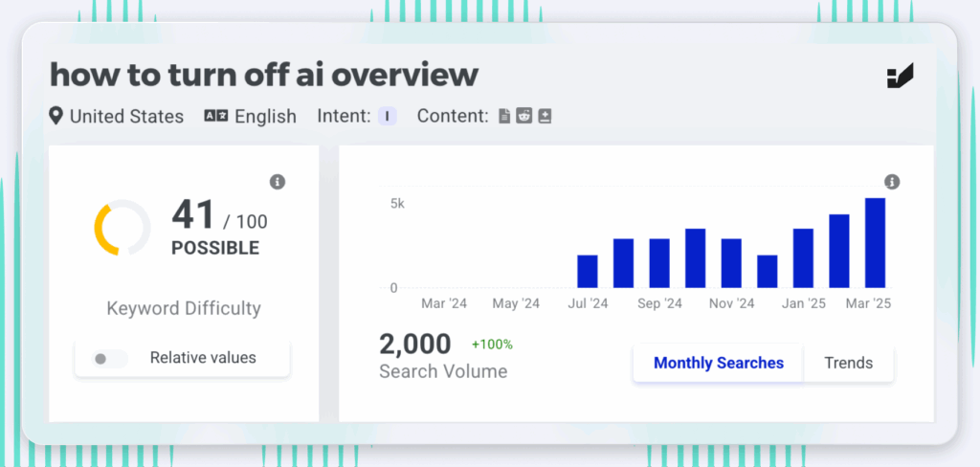Viewport: 980px width, 467px height.
Task: Click the Keyword Difficulty info icon
Action: [x=278, y=182]
